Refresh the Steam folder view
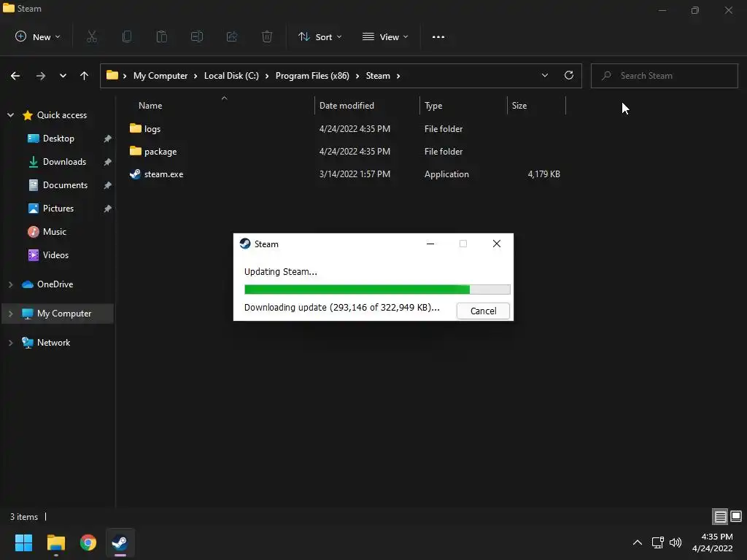 click(569, 75)
